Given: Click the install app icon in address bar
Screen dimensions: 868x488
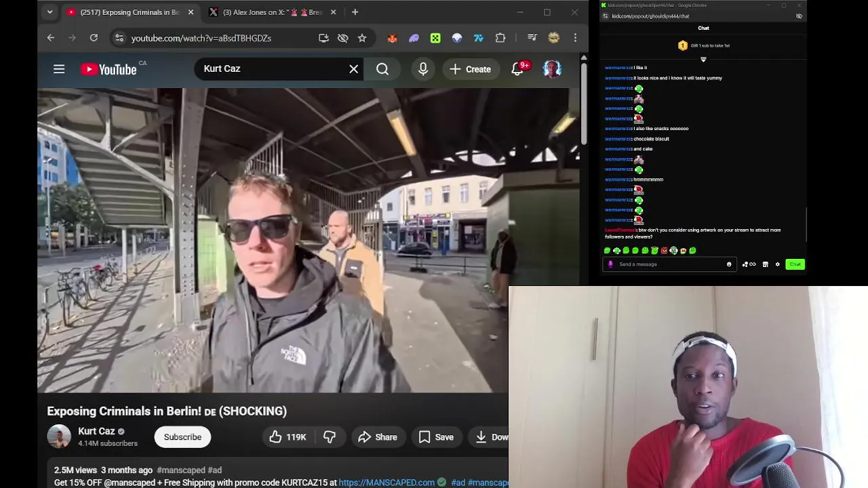Looking at the screenshot, I should click(x=323, y=38).
